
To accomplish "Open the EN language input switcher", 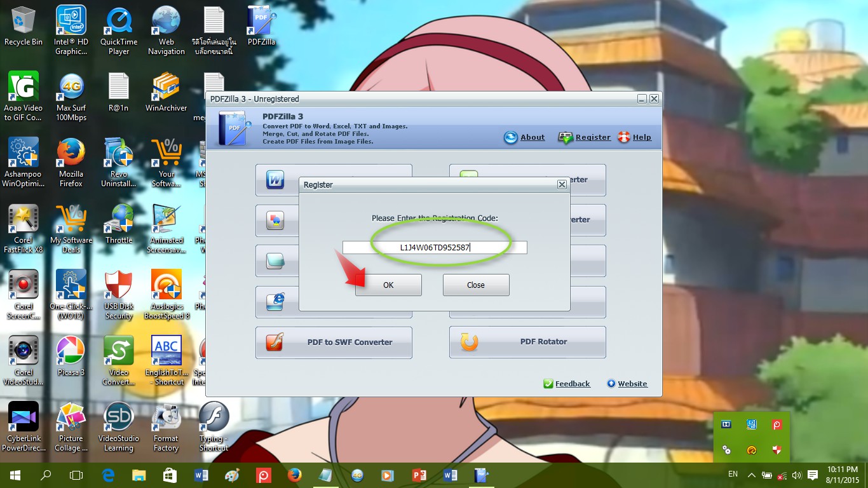I will coord(732,474).
